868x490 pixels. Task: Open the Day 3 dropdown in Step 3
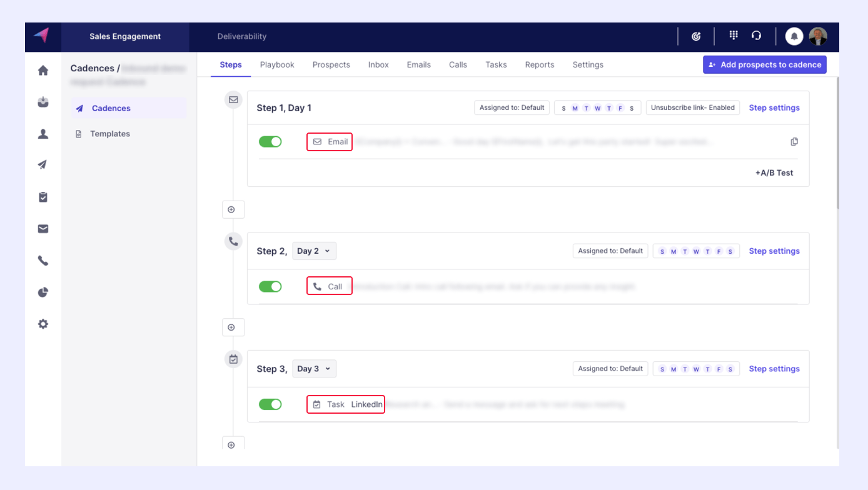point(314,369)
